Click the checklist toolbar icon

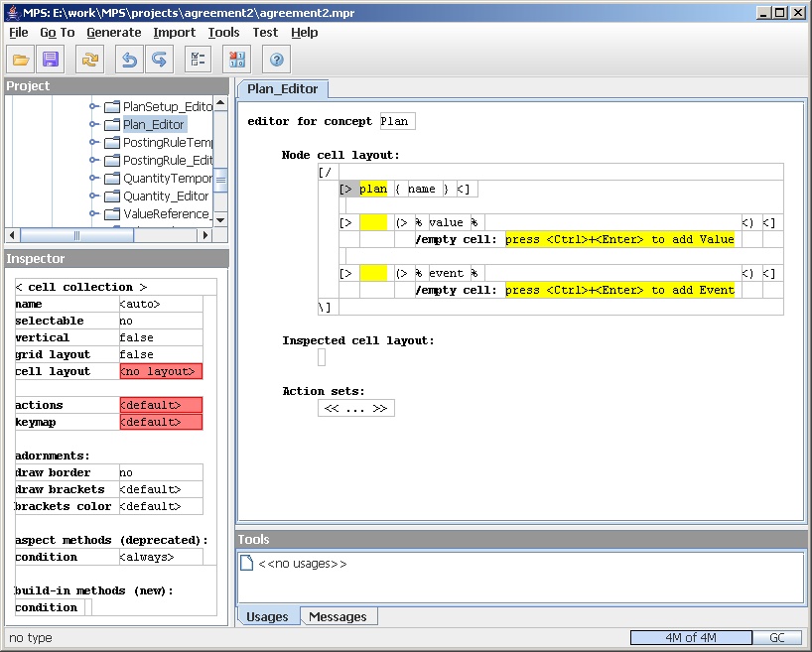[198, 60]
